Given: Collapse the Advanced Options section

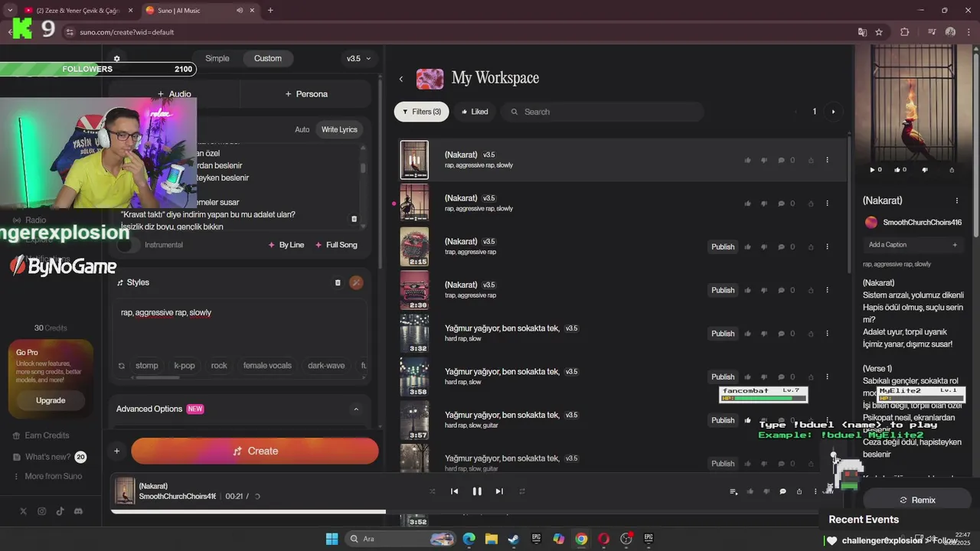Looking at the screenshot, I should 356,409.
